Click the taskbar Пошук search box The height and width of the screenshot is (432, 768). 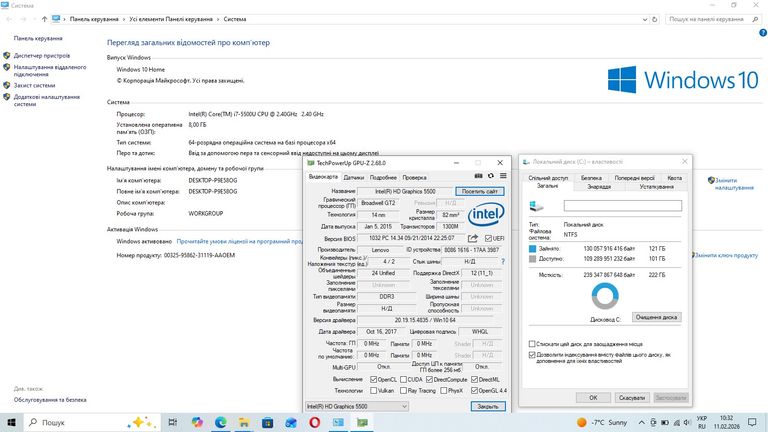point(92,422)
